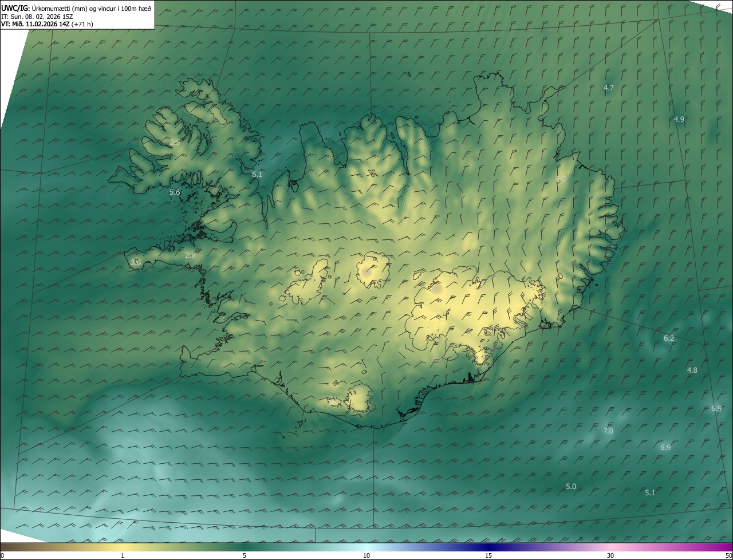Click the 6.2 precipitation value
Screen dimensions: 733x560
[669, 338]
